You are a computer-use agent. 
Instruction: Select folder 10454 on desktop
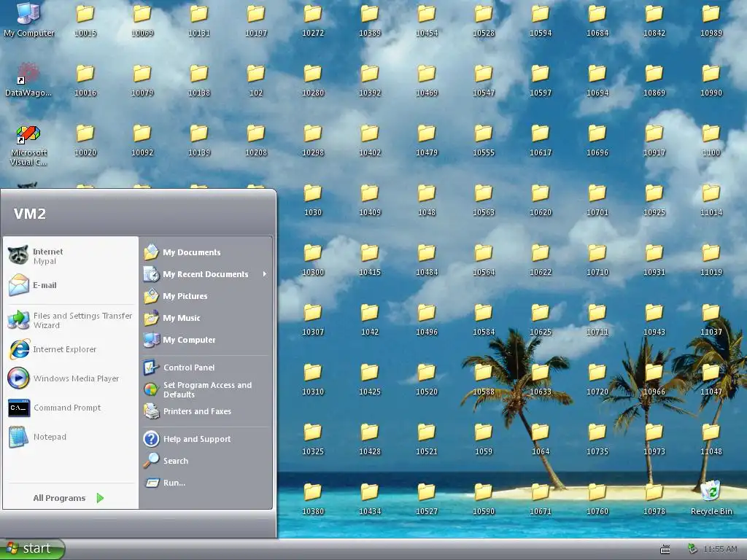pyautogui.click(x=426, y=20)
